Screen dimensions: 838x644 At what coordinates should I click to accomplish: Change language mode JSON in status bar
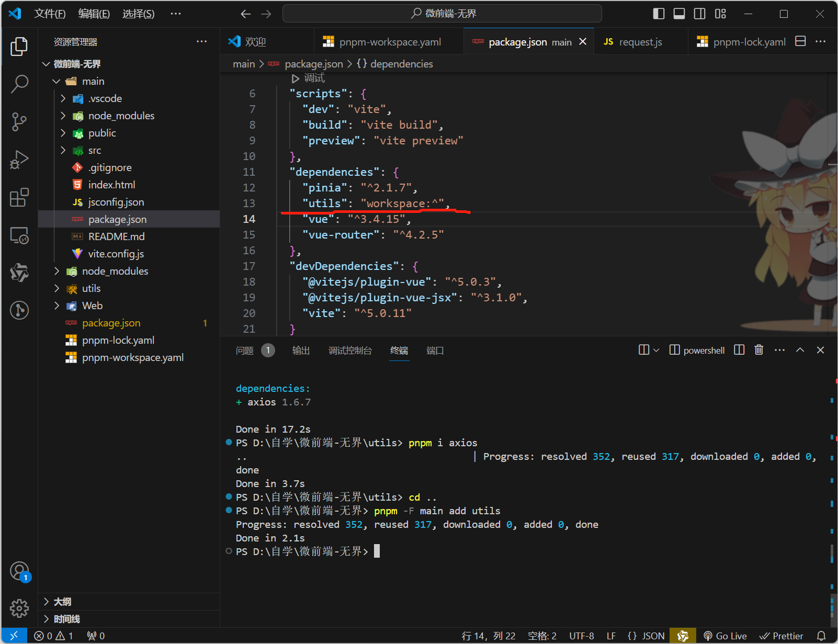coord(647,636)
